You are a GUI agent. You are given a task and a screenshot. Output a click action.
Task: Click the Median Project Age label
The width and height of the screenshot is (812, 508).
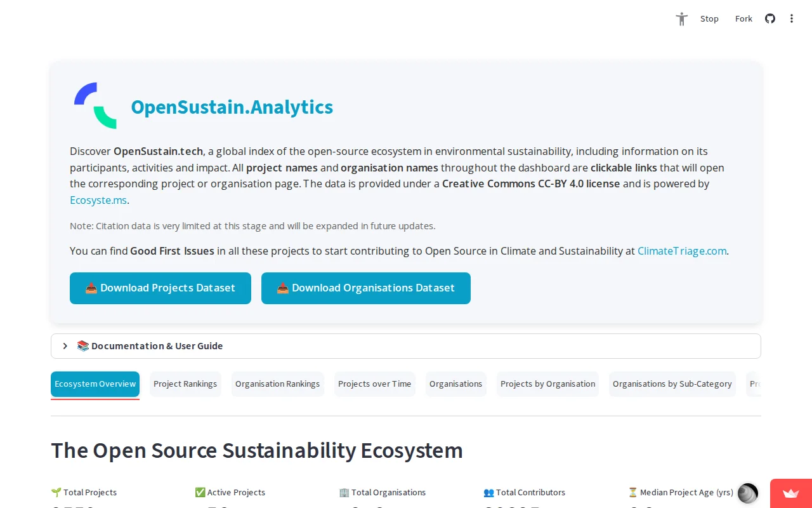pyautogui.click(x=681, y=492)
